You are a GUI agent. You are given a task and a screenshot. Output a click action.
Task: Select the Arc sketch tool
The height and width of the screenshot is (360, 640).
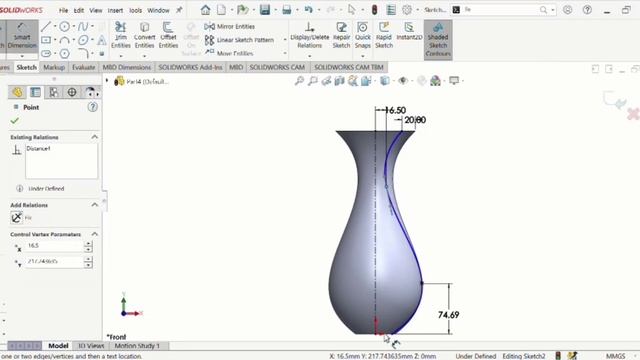pyautogui.click(x=64, y=40)
